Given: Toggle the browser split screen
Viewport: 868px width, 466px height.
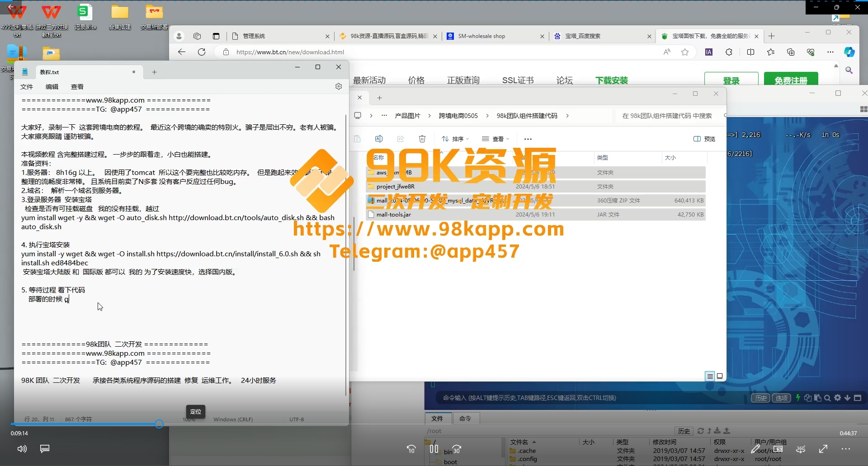Looking at the screenshot, I should (751, 52).
